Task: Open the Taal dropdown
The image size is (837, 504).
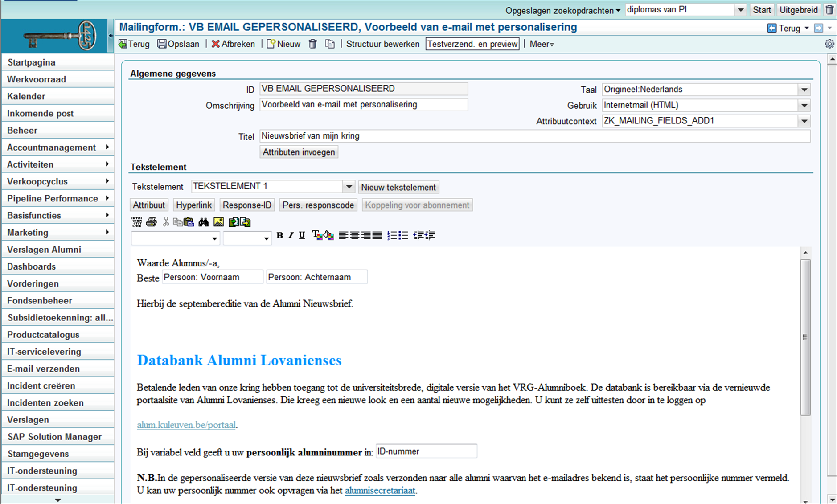Action: (x=804, y=90)
